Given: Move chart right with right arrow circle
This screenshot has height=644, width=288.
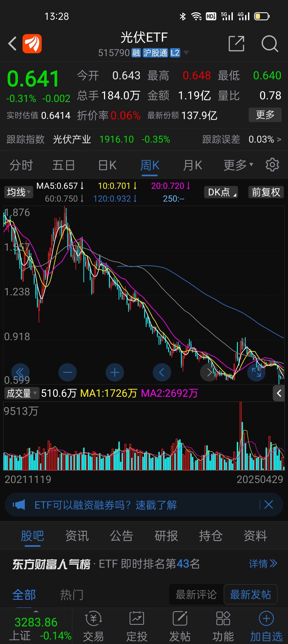Looking at the screenshot, I should pyautogui.click(x=209, y=372).
